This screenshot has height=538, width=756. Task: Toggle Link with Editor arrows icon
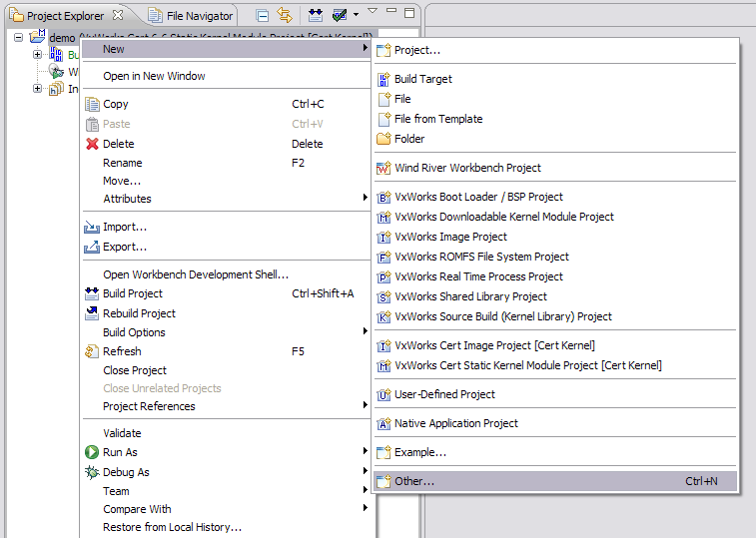pyautogui.click(x=285, y=15)
